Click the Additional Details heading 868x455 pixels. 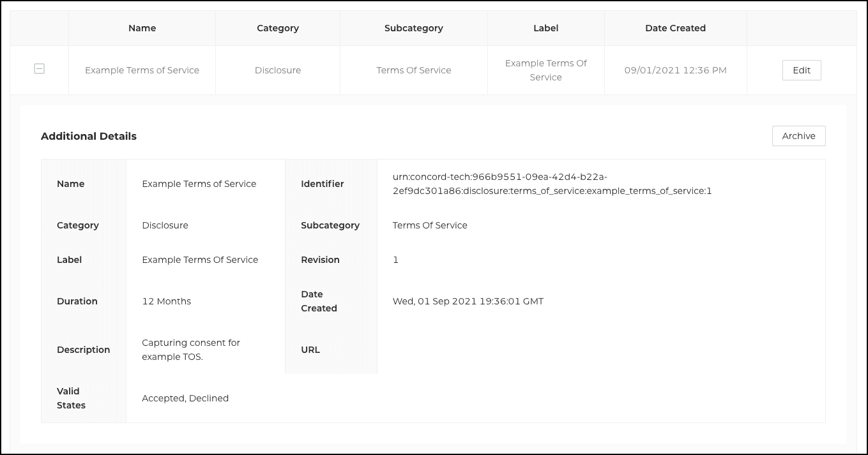[x=89, y=136]
